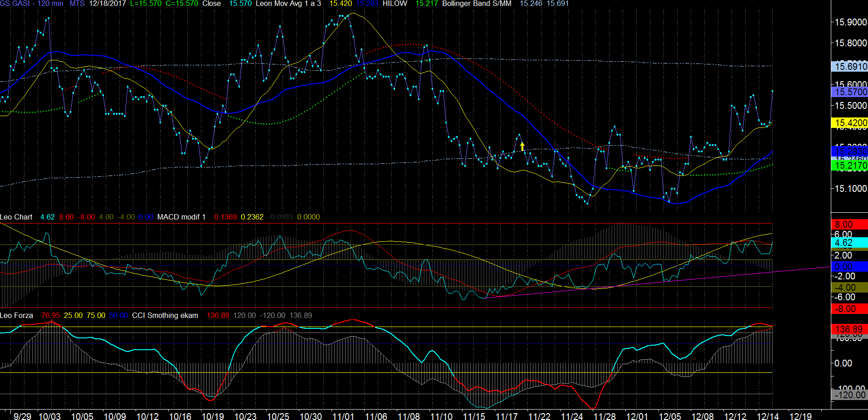The height and width of the screenshot is (420, 868).
Task: Click the 11/17 date on time axis
Action: [507, 416]
